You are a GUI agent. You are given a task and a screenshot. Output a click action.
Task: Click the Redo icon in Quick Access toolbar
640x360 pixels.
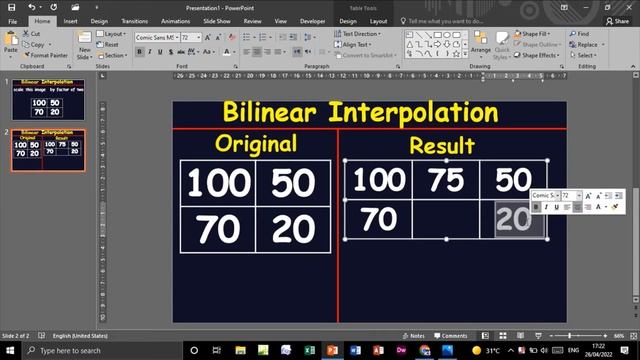tap(53, 7)
